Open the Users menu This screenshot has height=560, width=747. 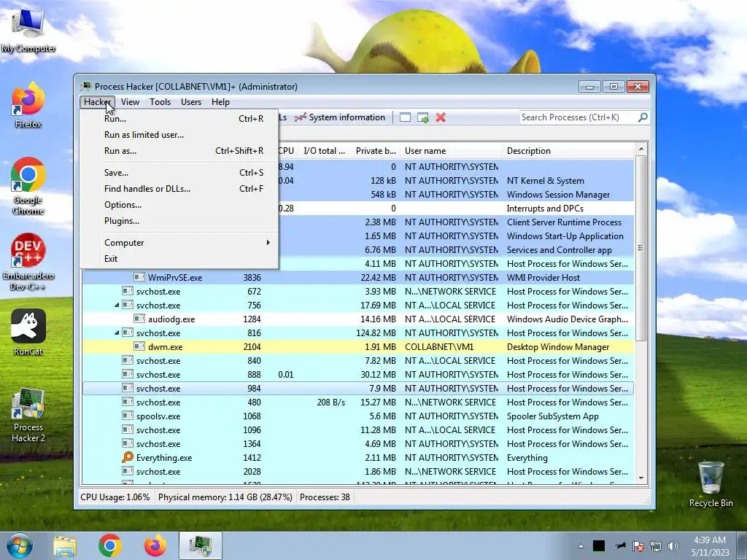tap(191, 102)
